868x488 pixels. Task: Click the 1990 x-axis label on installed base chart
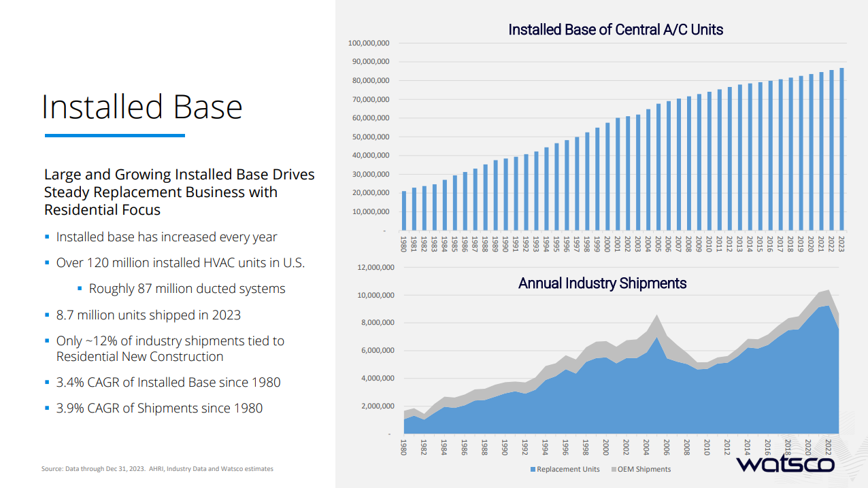506,243
